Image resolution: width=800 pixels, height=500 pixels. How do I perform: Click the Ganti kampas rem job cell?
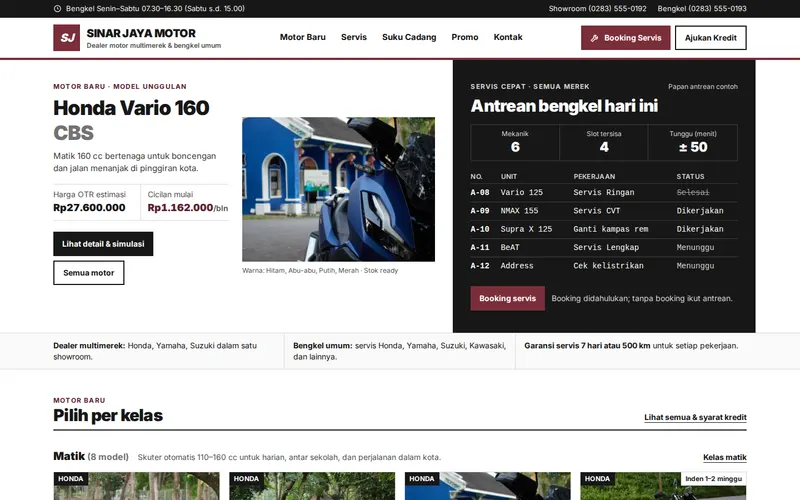pos(611,229)
